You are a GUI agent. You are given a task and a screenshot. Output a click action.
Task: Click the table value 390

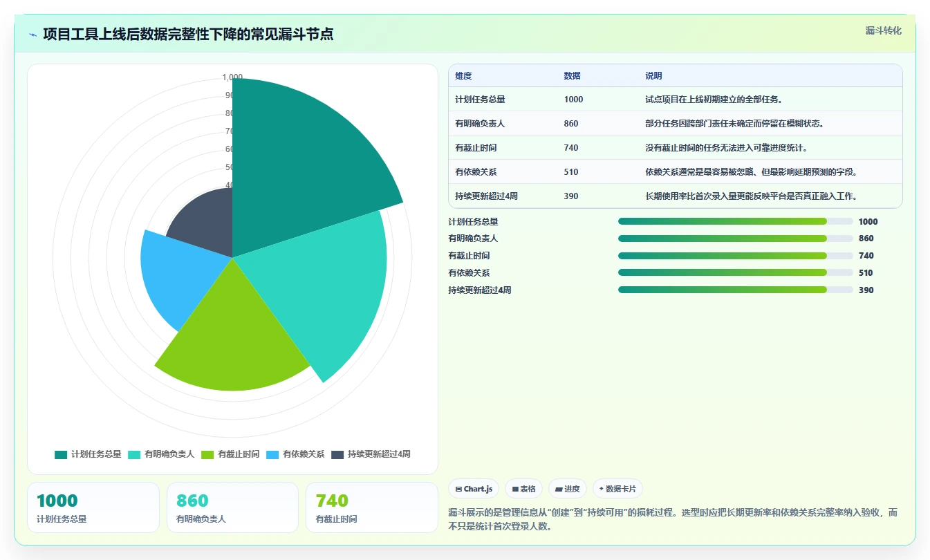571,196
